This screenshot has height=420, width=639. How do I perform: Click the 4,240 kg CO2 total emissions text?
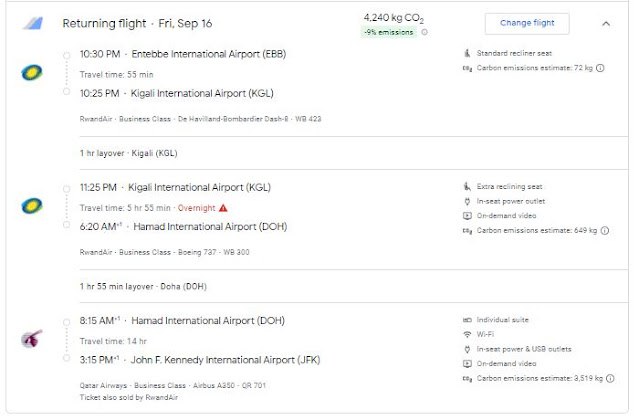[x=393, y=16]
